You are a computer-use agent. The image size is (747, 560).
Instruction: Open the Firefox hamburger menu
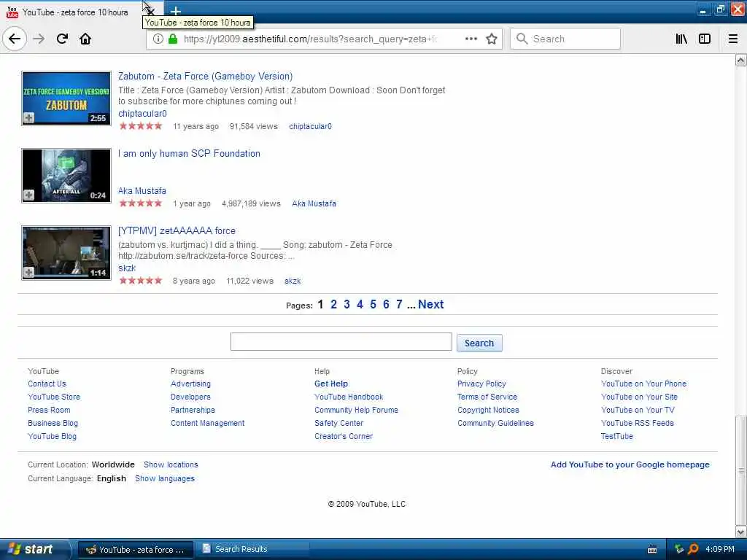[x=733, y=39]
